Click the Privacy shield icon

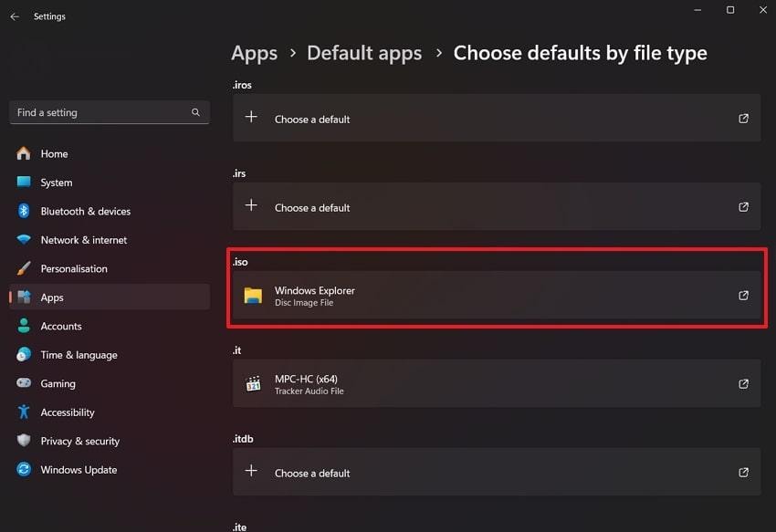click(23, 441)
